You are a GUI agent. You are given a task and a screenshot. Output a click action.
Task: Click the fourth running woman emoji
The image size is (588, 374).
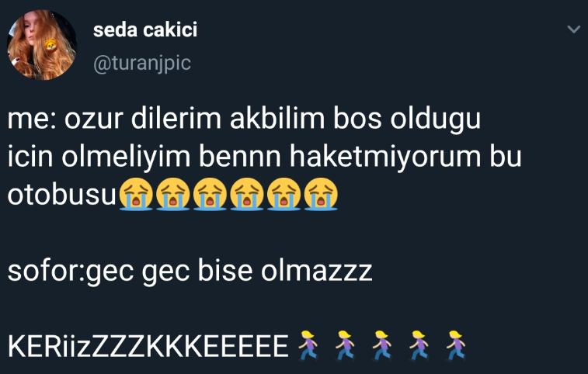click(x=419, y=345)
